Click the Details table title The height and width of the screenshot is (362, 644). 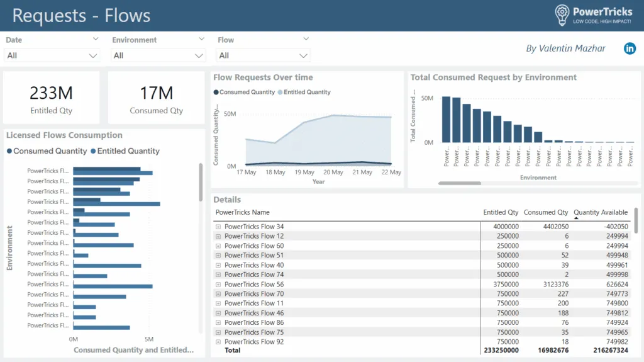tap(227, 200)
